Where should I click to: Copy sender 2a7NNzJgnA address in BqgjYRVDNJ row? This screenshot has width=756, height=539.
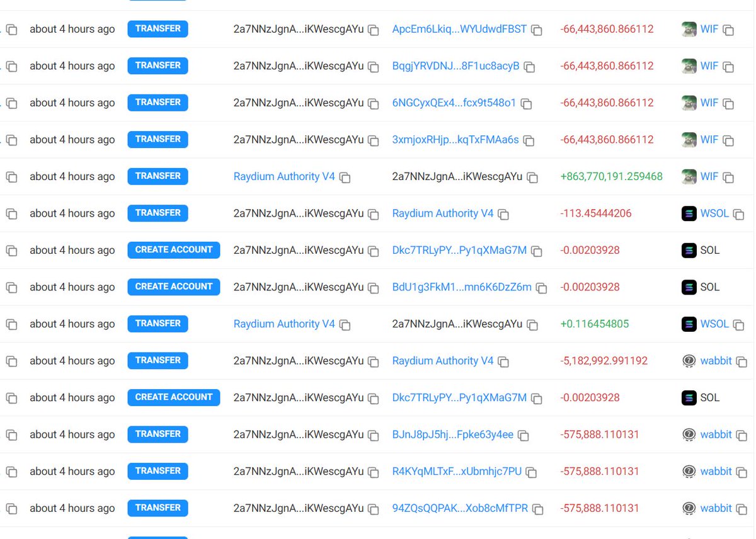click(x=374, y=67)
